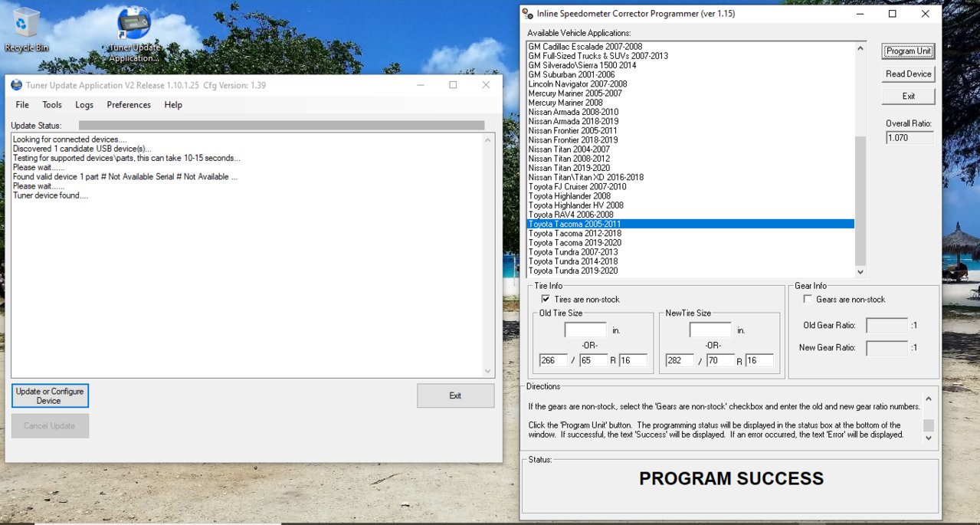Select Nissan Frontier 2018-2019 in list
The width and height of the screenshot is (980, 525).
point(690,140)
